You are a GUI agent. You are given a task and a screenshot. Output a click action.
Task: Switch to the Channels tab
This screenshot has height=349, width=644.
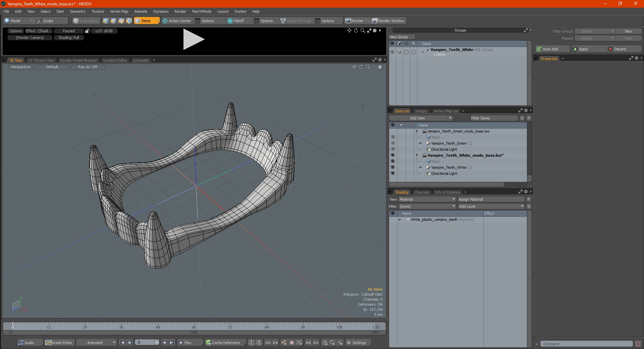tap(422, 192)
